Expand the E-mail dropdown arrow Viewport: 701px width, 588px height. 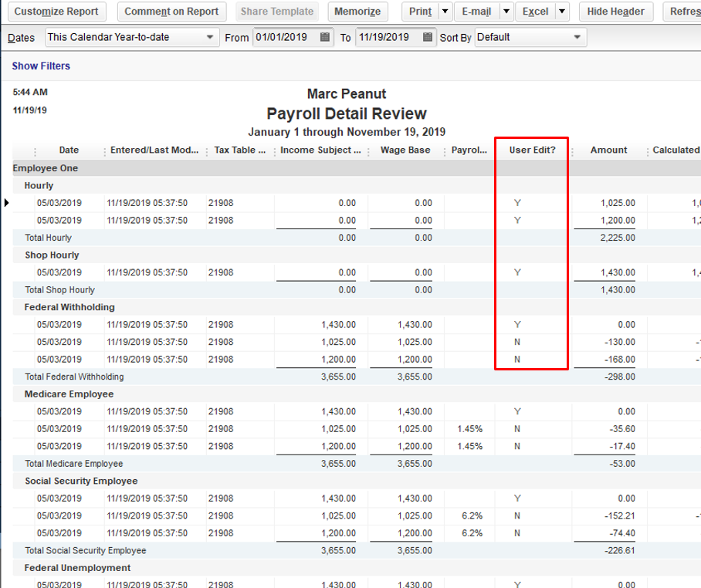point(506,11)
